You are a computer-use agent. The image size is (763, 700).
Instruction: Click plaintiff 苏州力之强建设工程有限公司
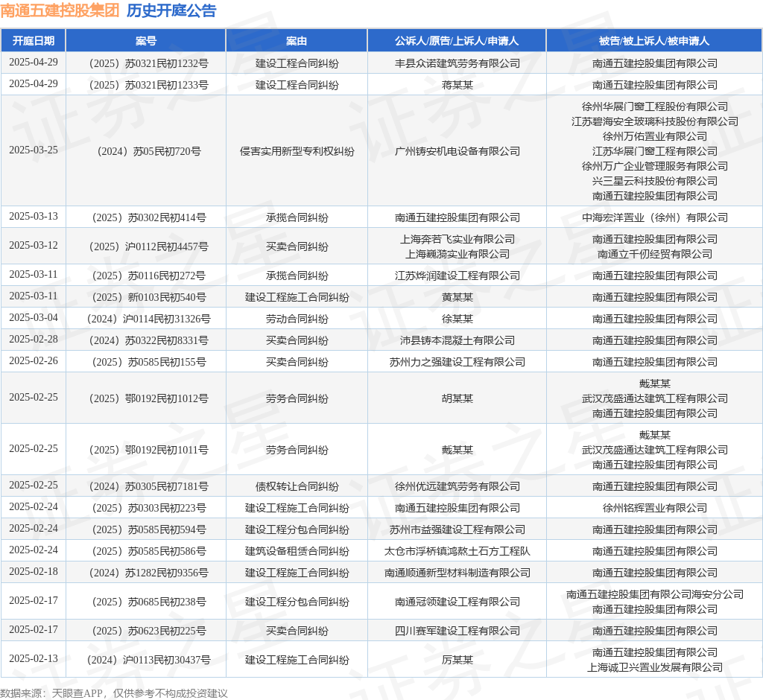[458, 362]
